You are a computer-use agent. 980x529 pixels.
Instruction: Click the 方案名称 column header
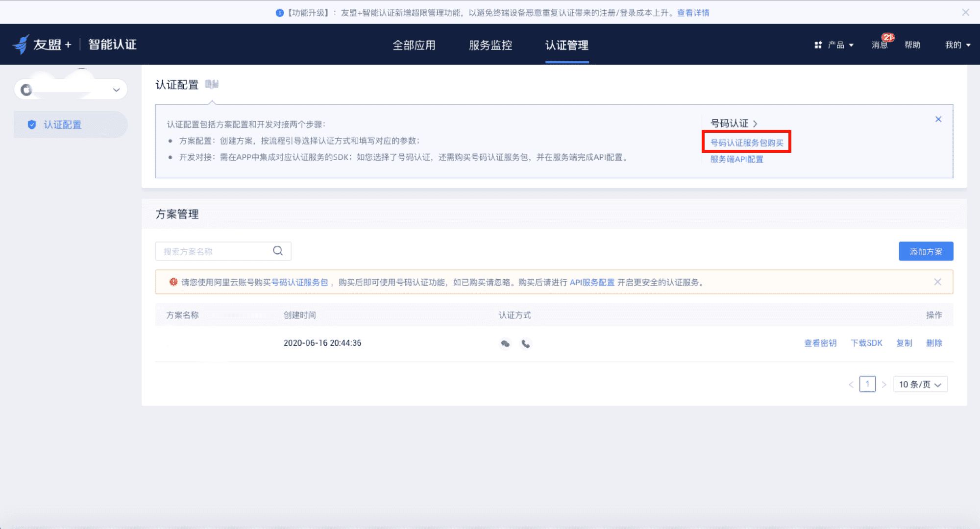[x=182, y=315]
